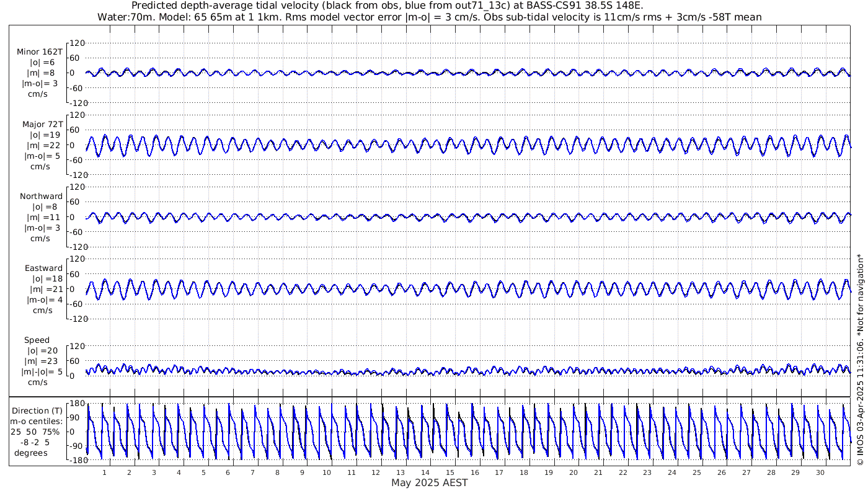Click the subtitle line starting "Water:70m. Model:"
The width and height of the screenshot is (868, 496).
[430, 17]
